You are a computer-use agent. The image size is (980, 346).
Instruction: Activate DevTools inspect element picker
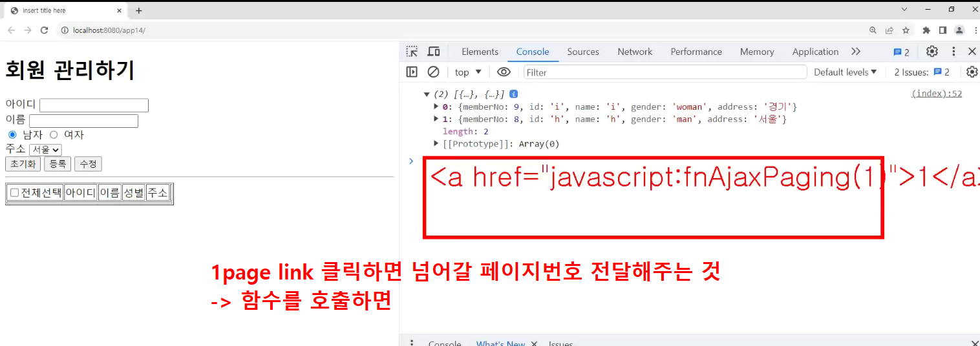click(x=412, y=52)
